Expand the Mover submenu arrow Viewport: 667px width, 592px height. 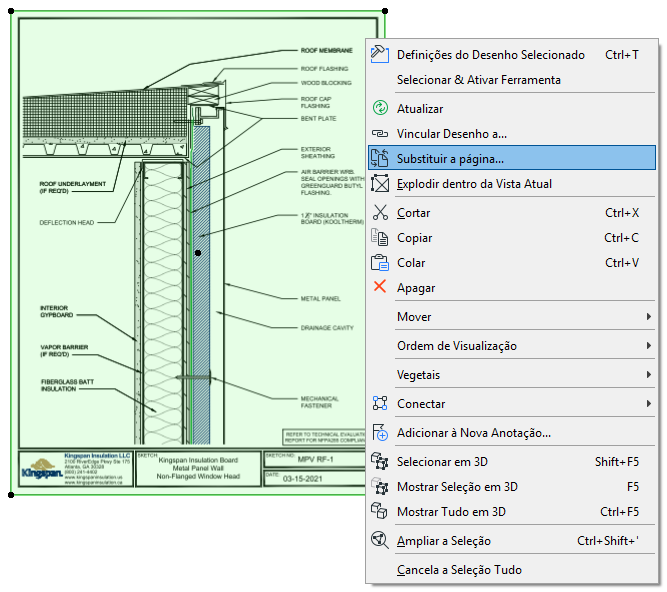tap(649, 317)
